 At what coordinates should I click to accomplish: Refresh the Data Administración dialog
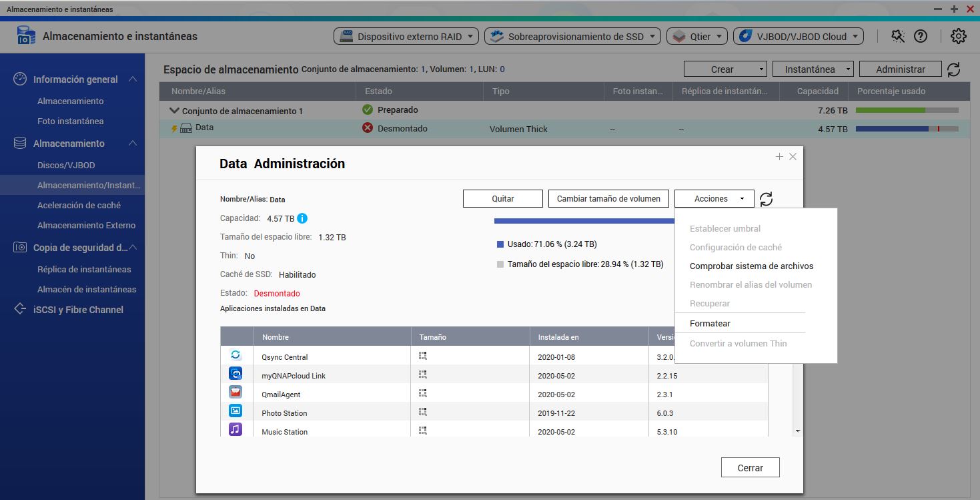tap(766, 199)
